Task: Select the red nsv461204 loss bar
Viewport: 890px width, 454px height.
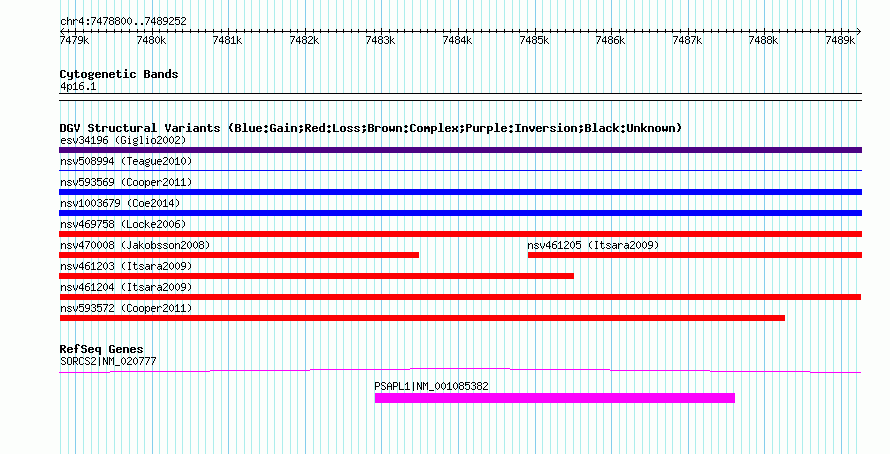Action: 460,297
